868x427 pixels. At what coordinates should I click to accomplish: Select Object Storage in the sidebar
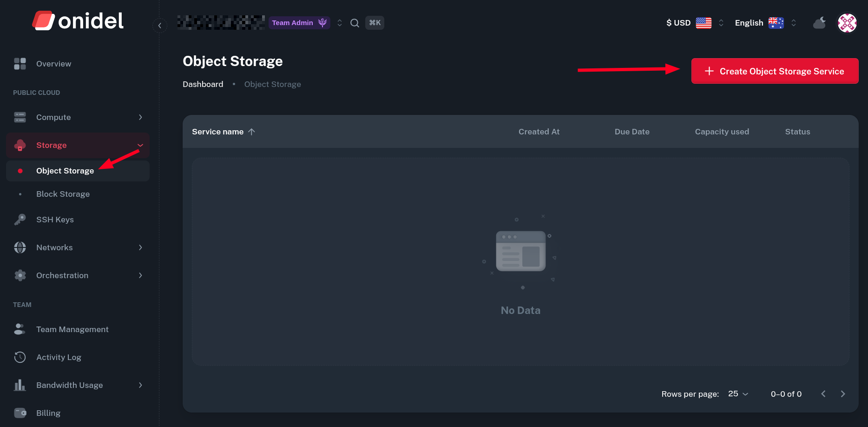point(65,171)
